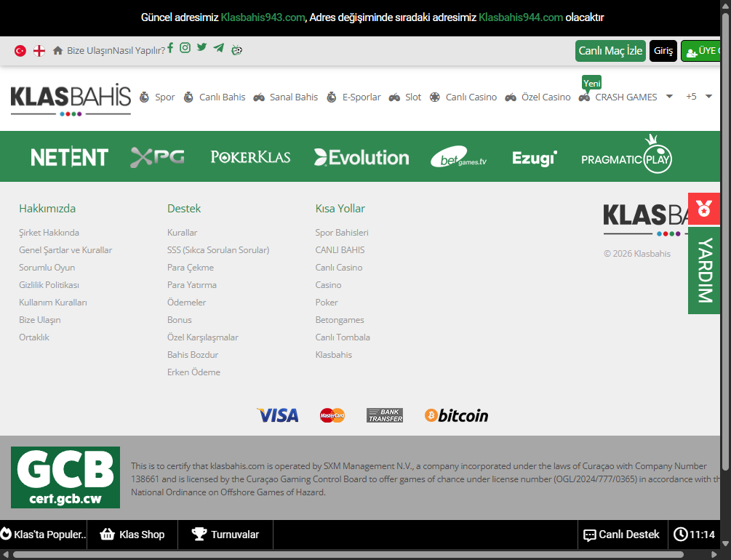Image resolution: width=731 pixels, height=560 pixels.
Task: Click the Pragmatic Play logo
Action: coord(626,155)
